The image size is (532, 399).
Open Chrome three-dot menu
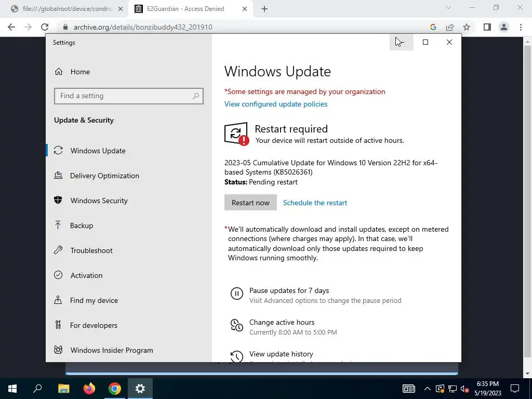(x=521, y=27)
